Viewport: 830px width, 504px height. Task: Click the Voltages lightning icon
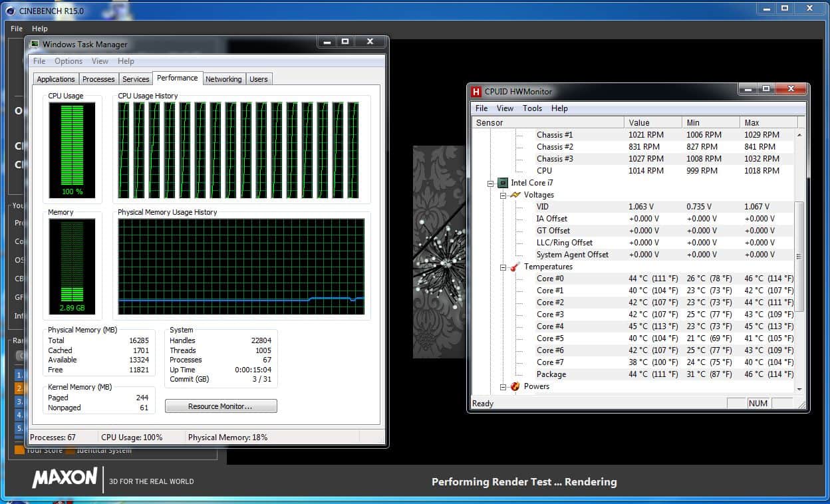515,195
